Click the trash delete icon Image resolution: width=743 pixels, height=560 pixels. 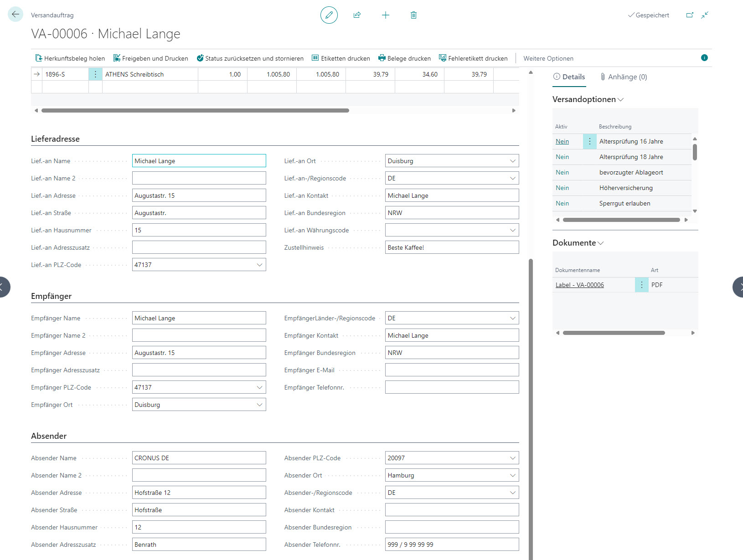[x=413, y=15]
